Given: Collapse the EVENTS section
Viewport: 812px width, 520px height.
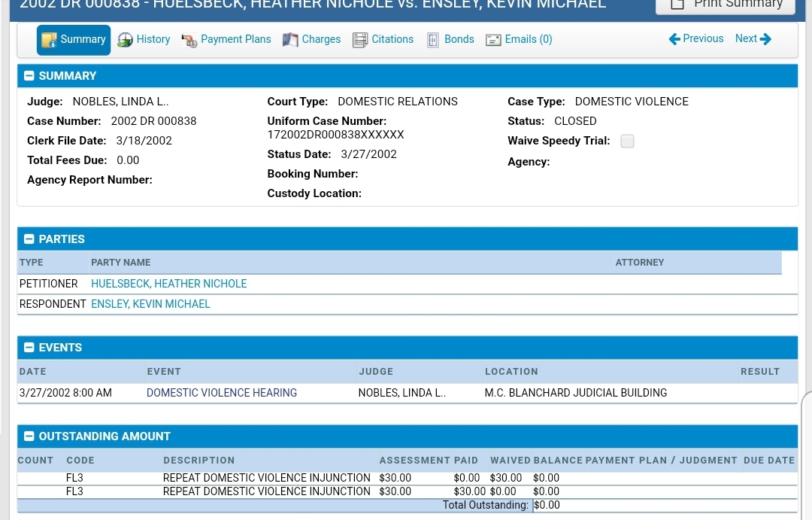Looking at the screenshot, I should point(29,348).
